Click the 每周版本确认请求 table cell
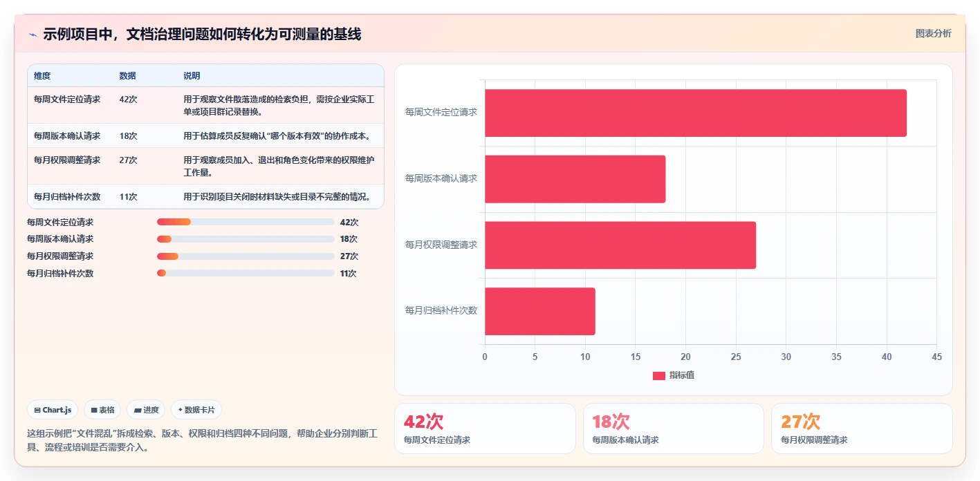Viewport: 980px width, 481px height. click(67, 136)
